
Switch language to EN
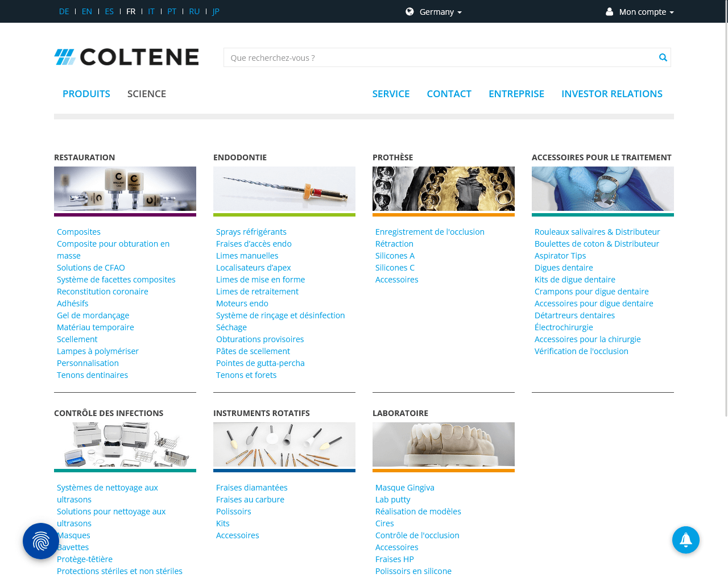[87, 11]
